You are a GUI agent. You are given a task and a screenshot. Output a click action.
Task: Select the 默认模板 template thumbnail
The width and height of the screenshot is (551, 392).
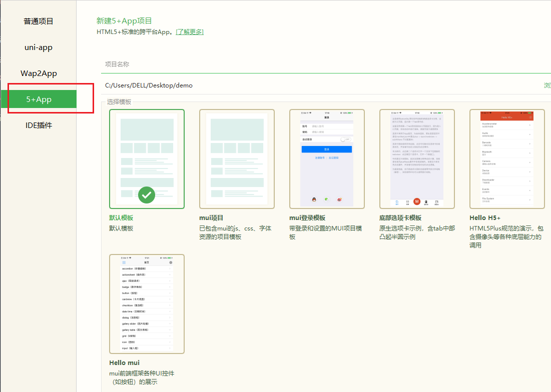pos(147,159)
